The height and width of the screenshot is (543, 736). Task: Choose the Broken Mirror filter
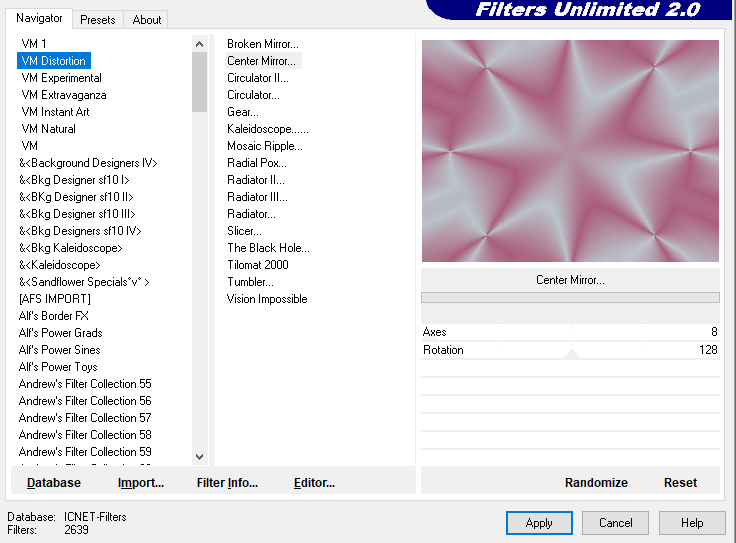click(262, 44)
